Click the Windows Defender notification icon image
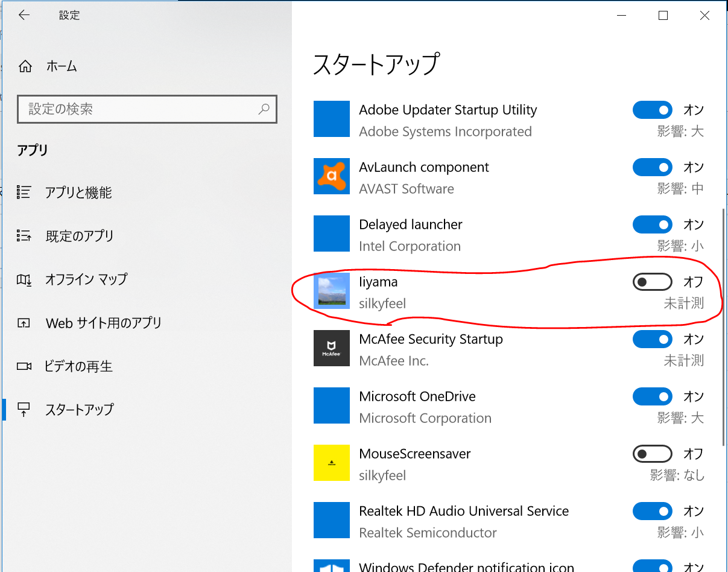Image resolution: width=728 pixels, height=572 pixels. 332,566
